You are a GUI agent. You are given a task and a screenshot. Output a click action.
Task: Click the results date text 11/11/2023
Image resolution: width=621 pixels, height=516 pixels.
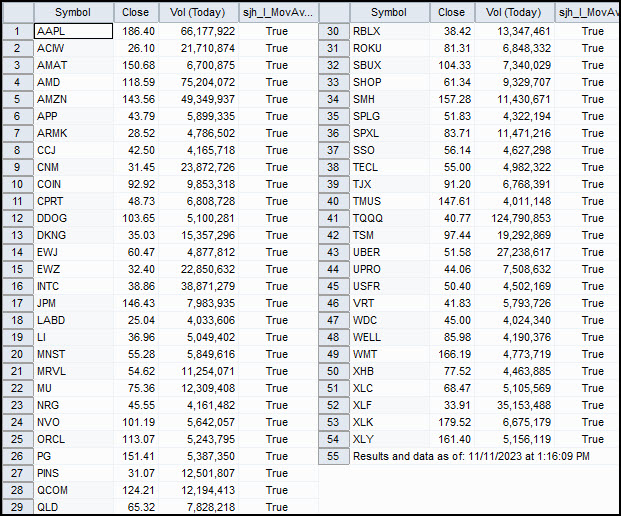coord(495,457)
